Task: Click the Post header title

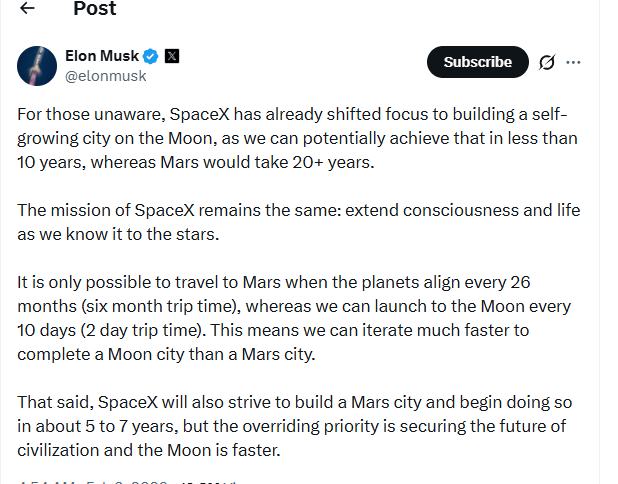Action: pos(94,9)
